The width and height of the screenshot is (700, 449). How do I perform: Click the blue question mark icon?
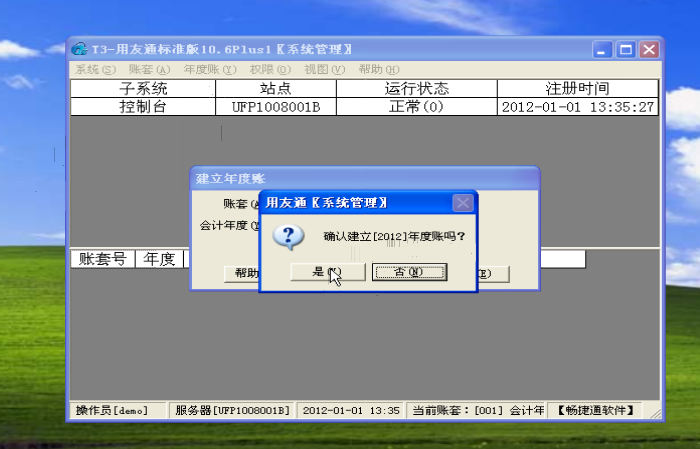pos(289,237)
